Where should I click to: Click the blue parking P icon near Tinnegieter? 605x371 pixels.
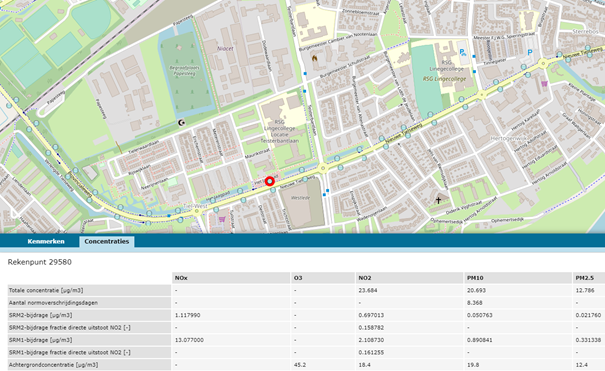(530, 52)
